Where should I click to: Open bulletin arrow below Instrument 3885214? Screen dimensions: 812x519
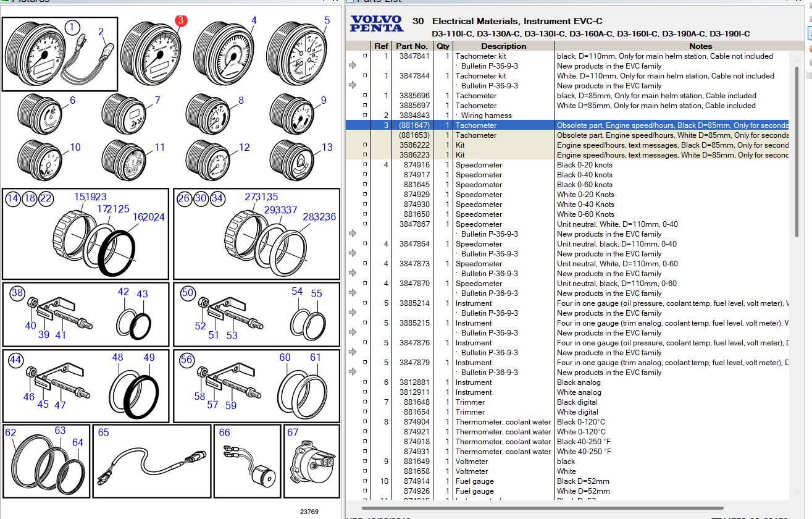pyautogui.click(x=353, y=313)
